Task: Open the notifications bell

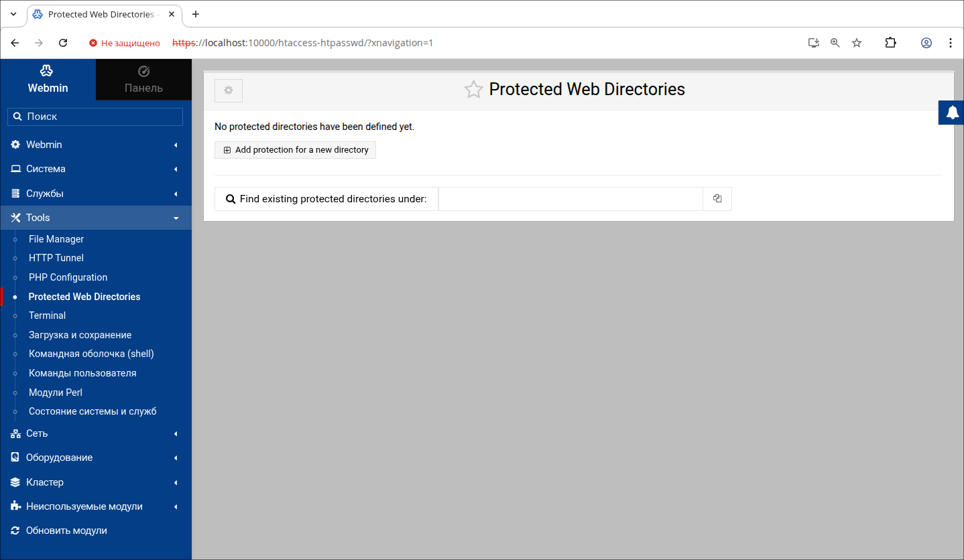Action: click(x=952, y=113)
